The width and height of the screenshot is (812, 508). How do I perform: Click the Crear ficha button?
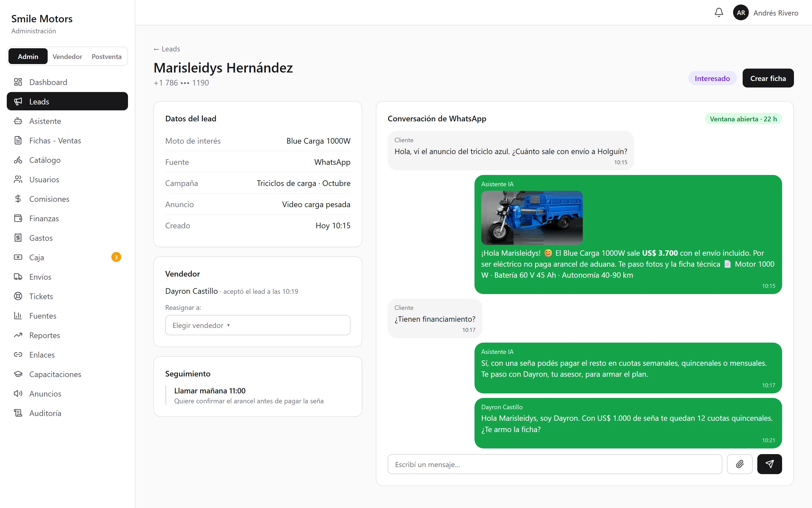tap(768, 78)
